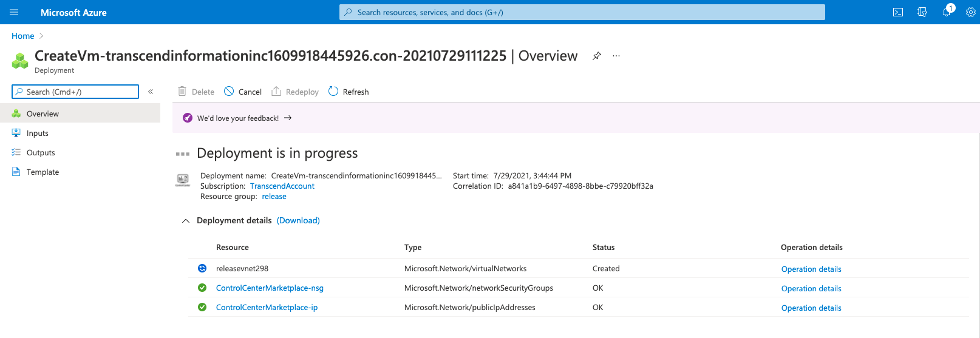Viewport: 980px width, 338px height.
Task: Click the Deployment is in progress heading
Action: tap(277, 153)
